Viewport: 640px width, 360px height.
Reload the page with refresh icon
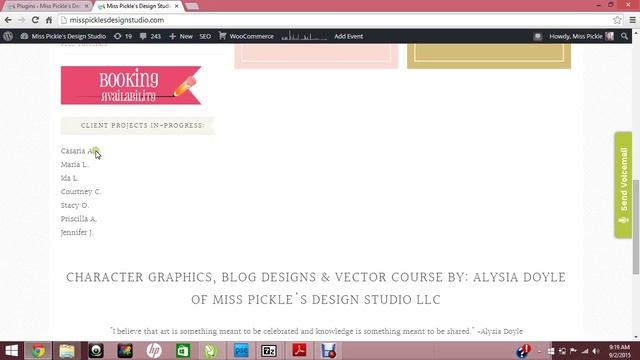(x=35, y=20)
